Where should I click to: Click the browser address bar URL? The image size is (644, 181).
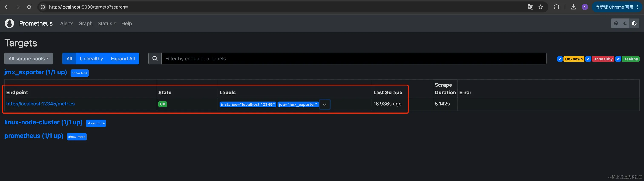click(89, 7)
